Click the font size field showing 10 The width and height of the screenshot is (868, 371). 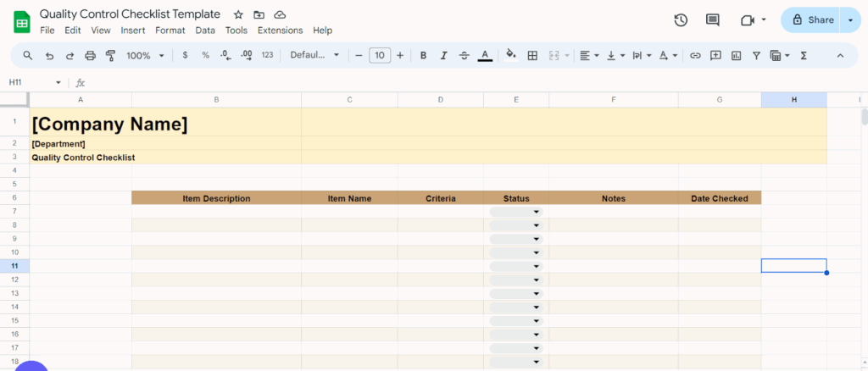(x=380, y=55)
